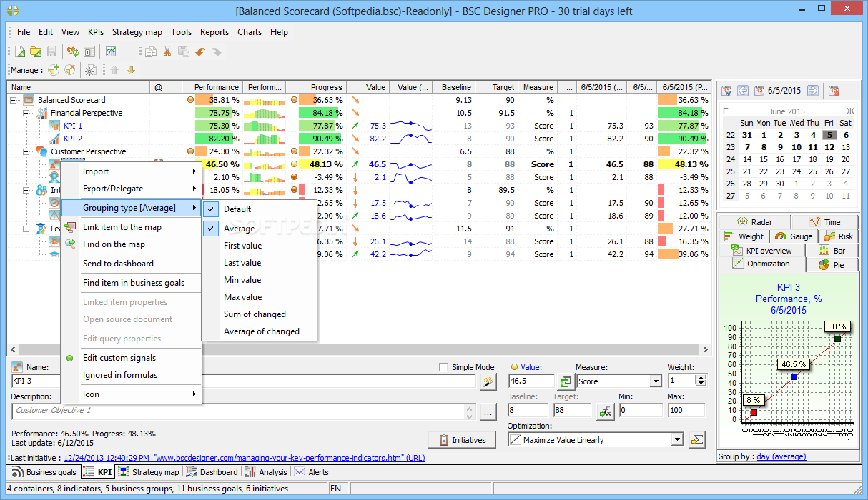Open the Strategy map menu
The width and height of the screenshot is (868, 500).
point(137,32)
